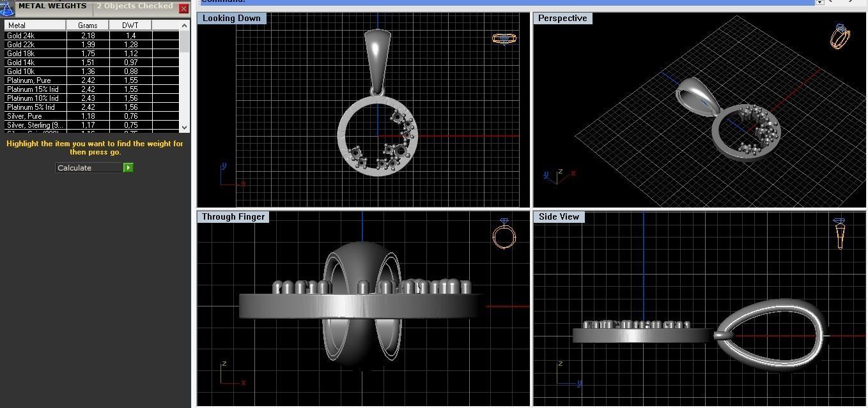Select the Side View viewport title
868x408 pixels.
(559, 216)
